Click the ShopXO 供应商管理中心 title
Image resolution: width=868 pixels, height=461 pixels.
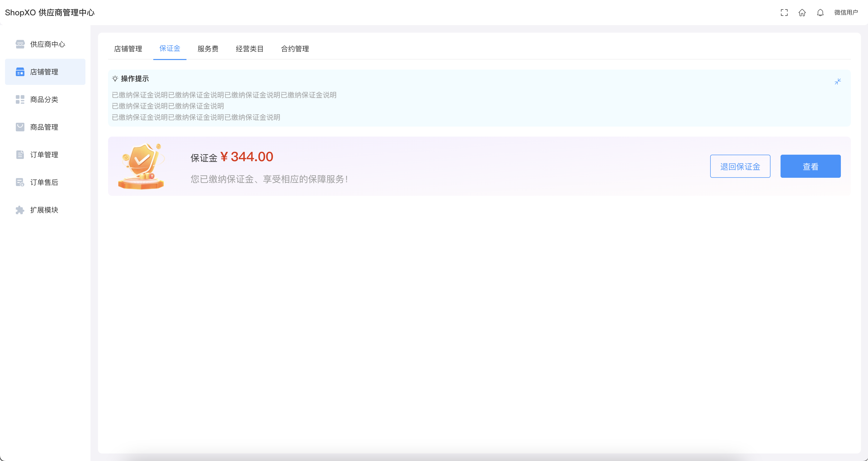(50, 13)
